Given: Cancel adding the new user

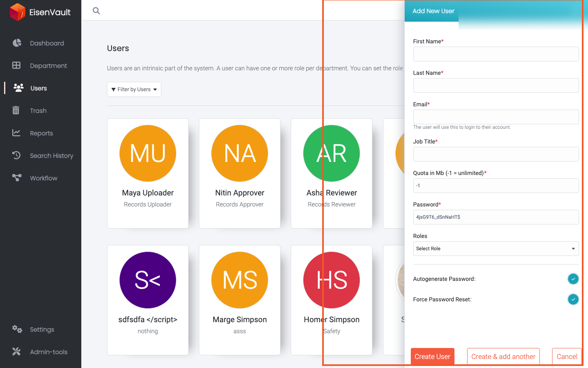Looking at the screenshot, I should tap(567, 357).
